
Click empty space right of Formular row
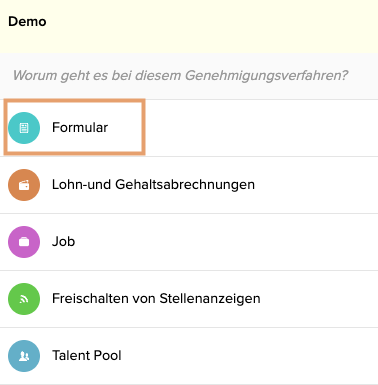pyautogui.click(x=260, y=128)
